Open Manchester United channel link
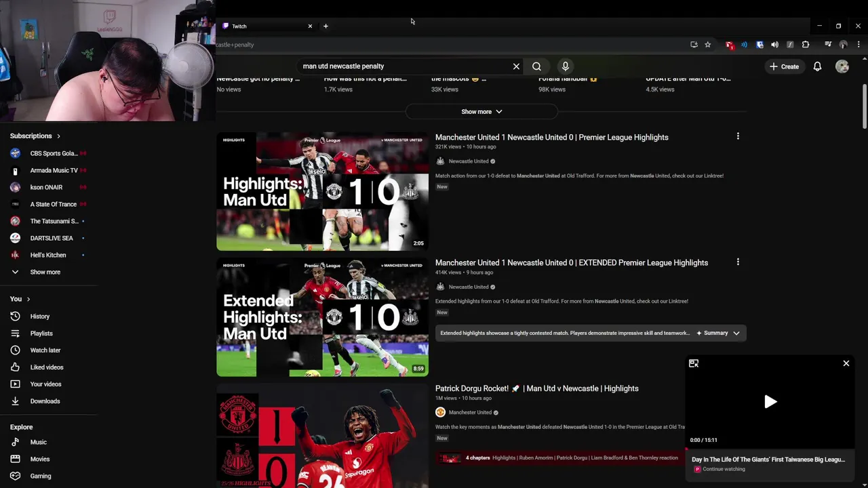This screenshot has width=868, height=488. [470, 412]
